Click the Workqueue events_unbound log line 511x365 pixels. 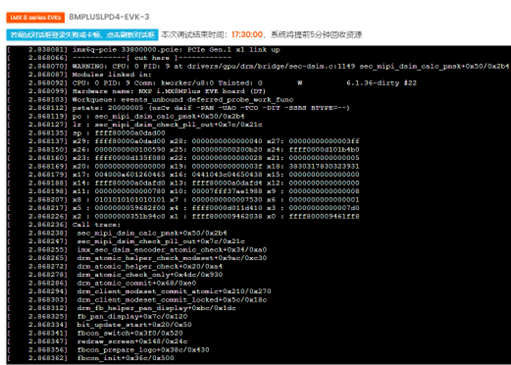pos(150,99)
